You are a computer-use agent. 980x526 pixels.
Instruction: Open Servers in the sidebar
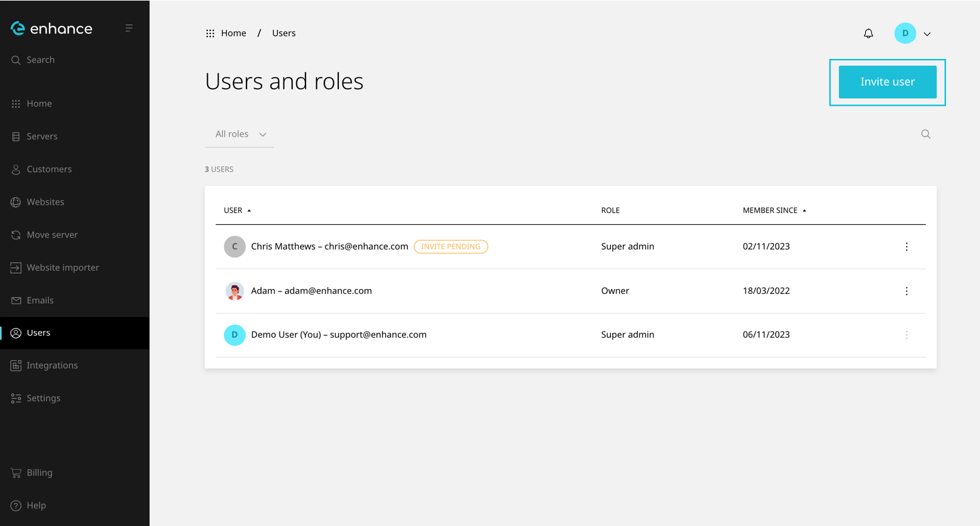[x=42, y=137]
